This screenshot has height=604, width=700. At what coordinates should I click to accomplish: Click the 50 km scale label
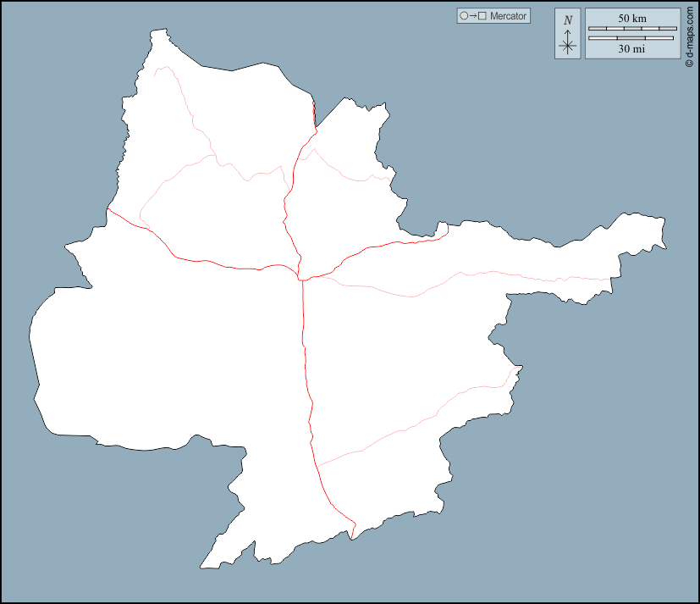click(x=631, y=18)
